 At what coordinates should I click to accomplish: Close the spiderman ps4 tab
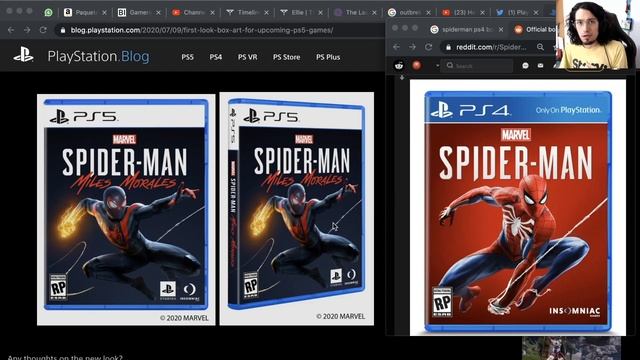pyautogui.click(x=501, y=29)
